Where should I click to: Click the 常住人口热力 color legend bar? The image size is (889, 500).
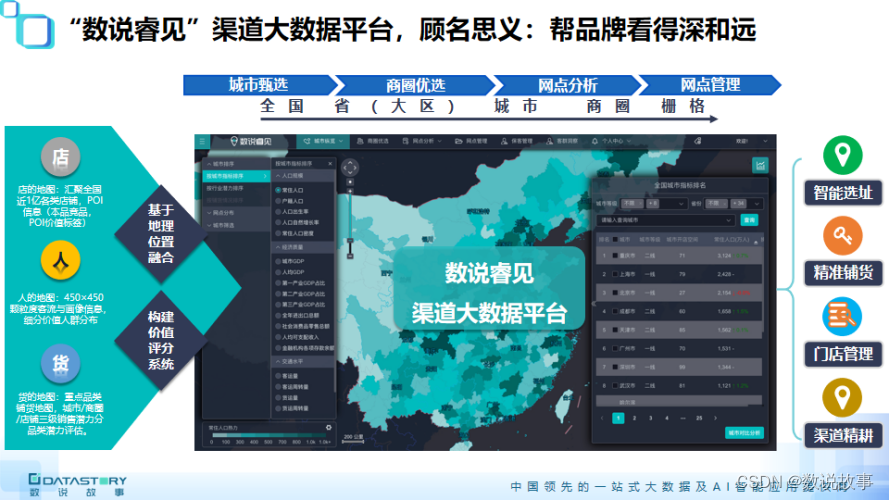pos(271,435)
